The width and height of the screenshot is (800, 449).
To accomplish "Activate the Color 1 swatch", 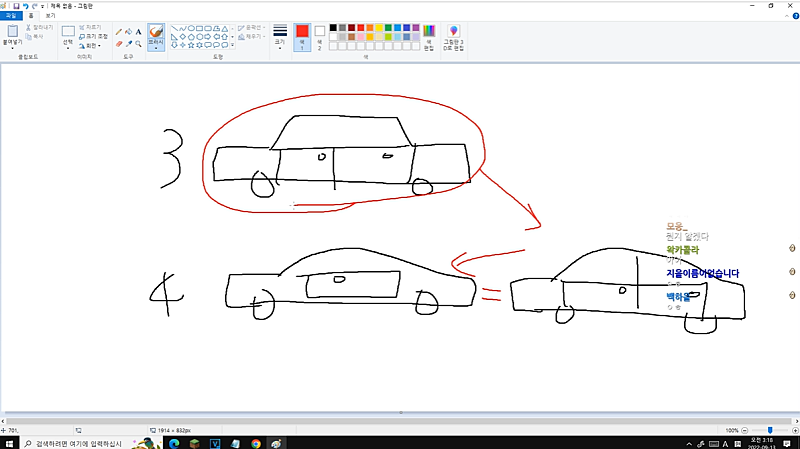I will (302, 36).
